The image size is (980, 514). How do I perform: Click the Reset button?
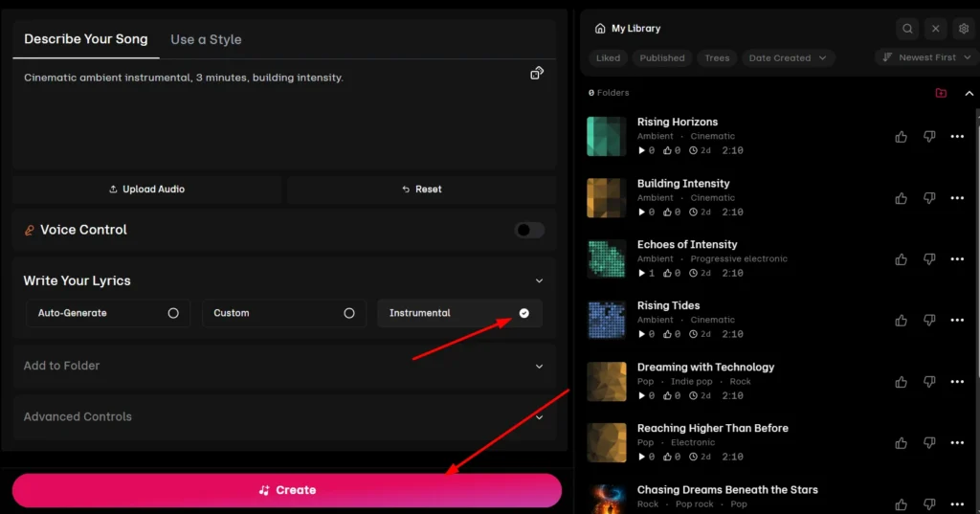point(422,189)
